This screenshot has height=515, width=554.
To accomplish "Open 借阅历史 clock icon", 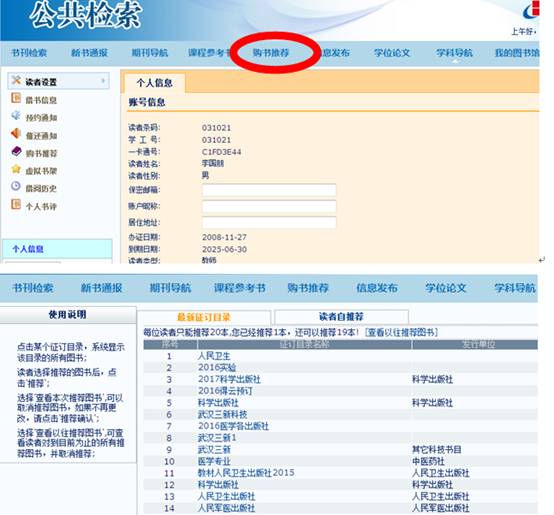I will (x=16, y=186).
